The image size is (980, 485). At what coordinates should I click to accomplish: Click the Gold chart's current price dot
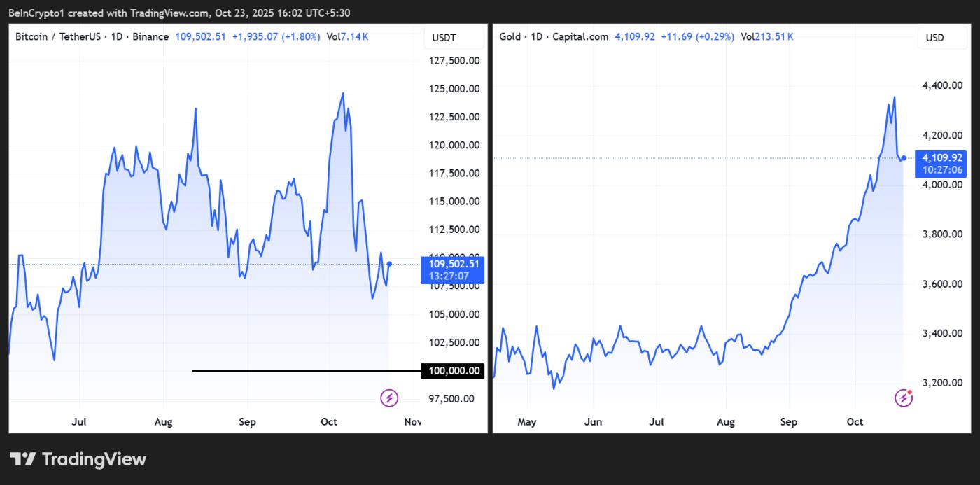(904, 158)
